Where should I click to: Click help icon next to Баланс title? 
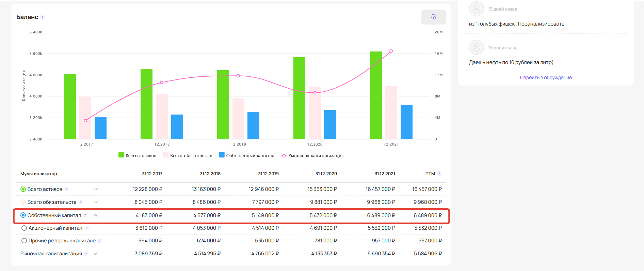(43, 17)
